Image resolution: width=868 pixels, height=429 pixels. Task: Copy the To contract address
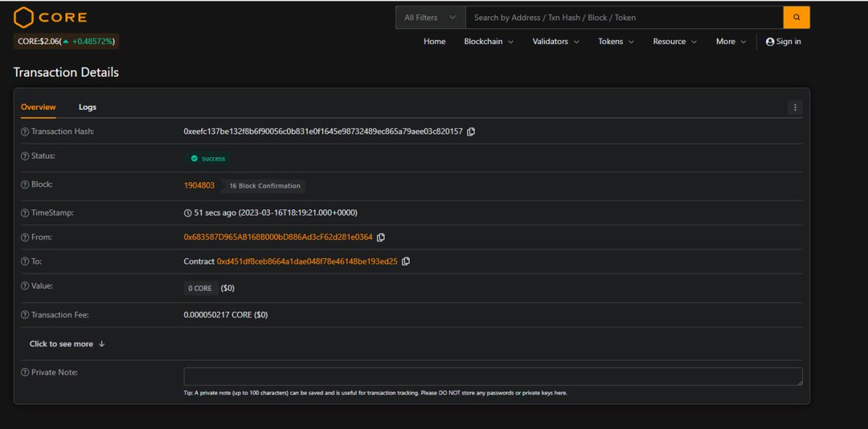[406, 261]
